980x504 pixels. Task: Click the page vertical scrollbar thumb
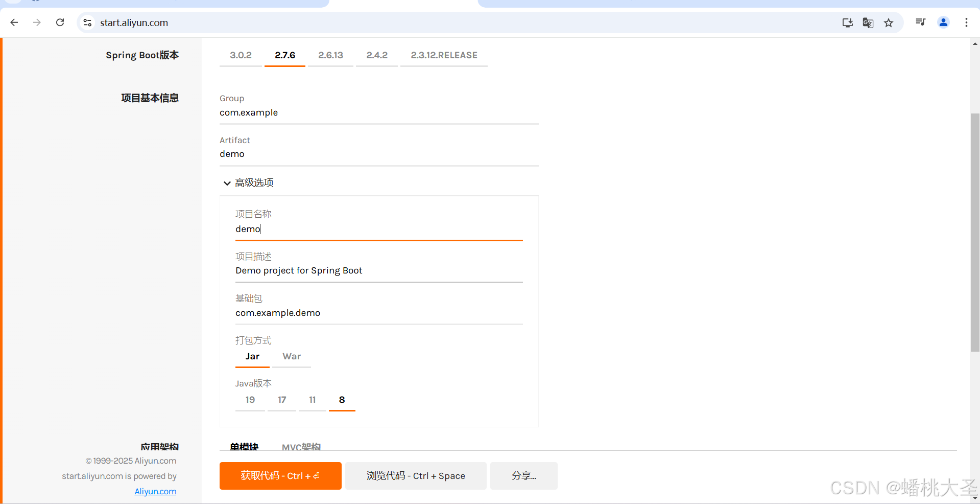pos(975,233)
